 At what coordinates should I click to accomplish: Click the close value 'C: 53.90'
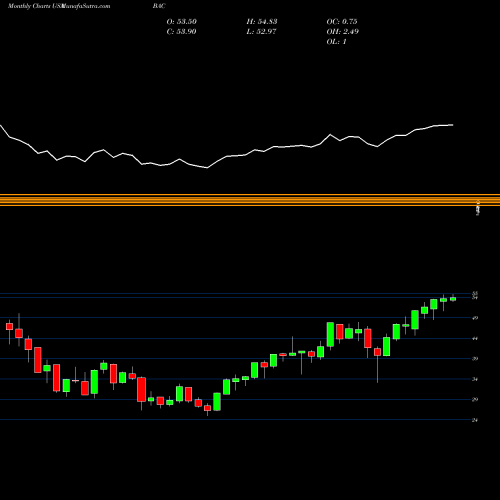point(181,32)
